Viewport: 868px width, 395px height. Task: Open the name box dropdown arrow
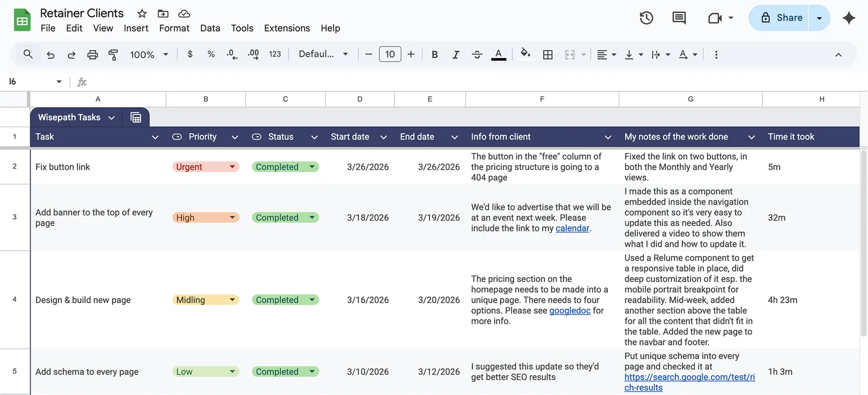[59, 82]
